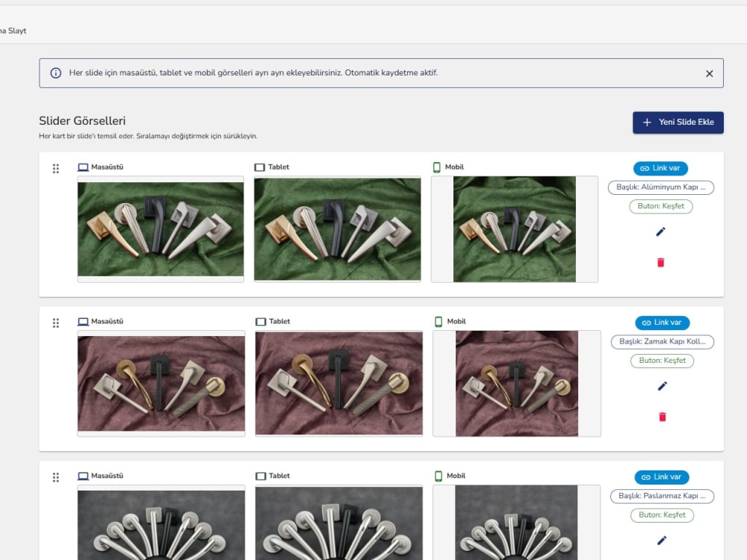Add a new slide with Yeni Slide Ekle
Image resolution: width=747 pixels, height=560 pixels.
tap(678, 122)
